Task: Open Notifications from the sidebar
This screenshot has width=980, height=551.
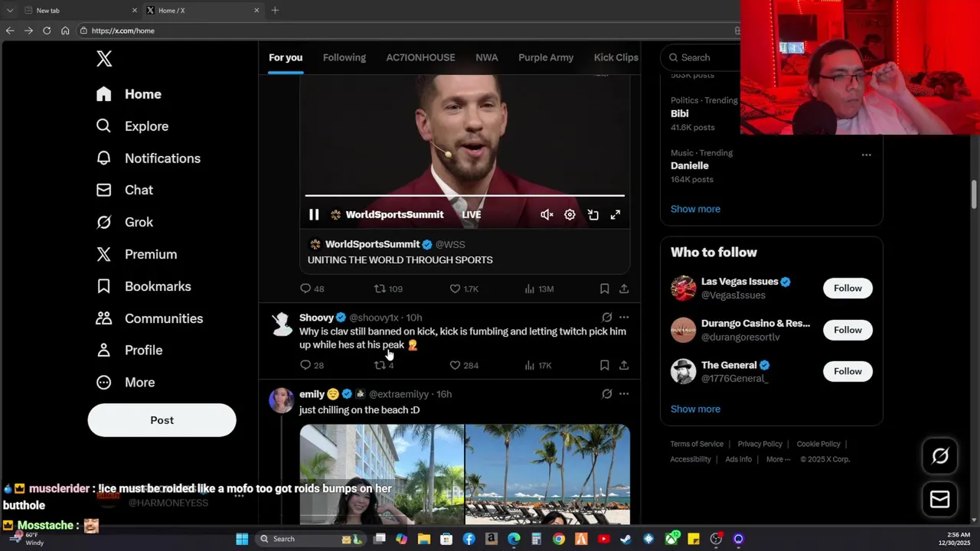Action: pos(149,158)
